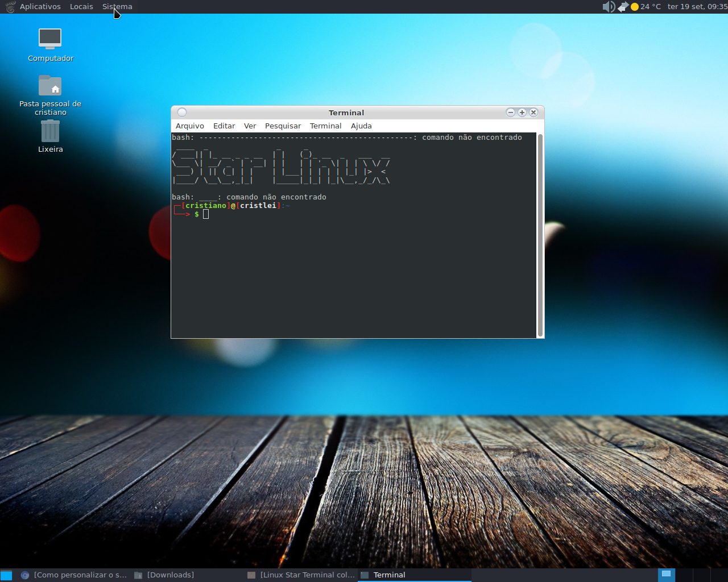Click the 24 °C temperature reading
The width and height of the screenshot is (728, 582).
(651, 7)
